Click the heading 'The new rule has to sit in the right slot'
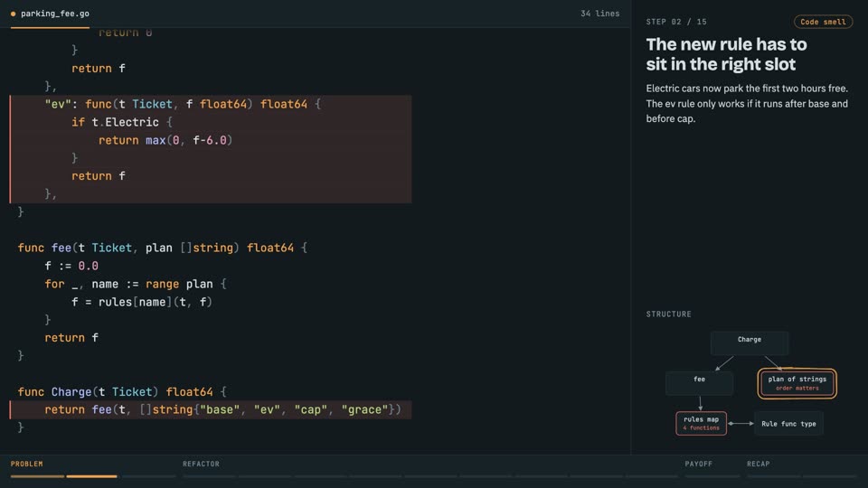 (726, 54)
